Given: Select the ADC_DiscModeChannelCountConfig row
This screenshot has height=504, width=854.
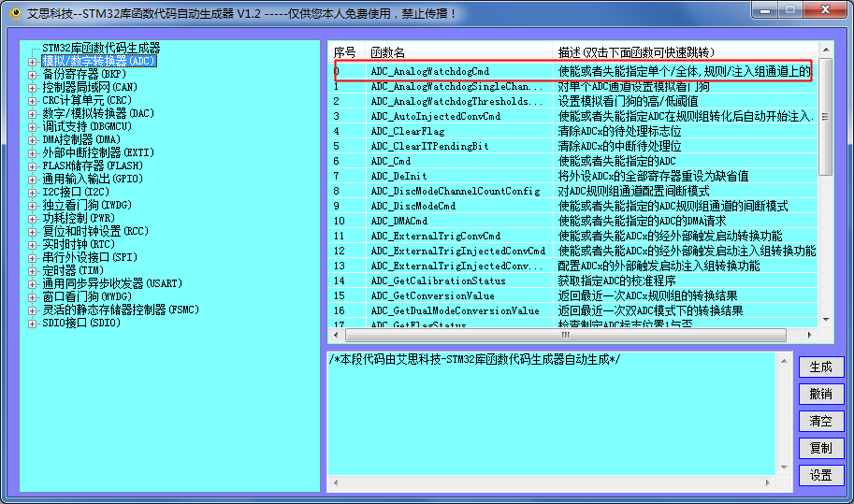Looking at the screenshot, I should coord(573,191).
